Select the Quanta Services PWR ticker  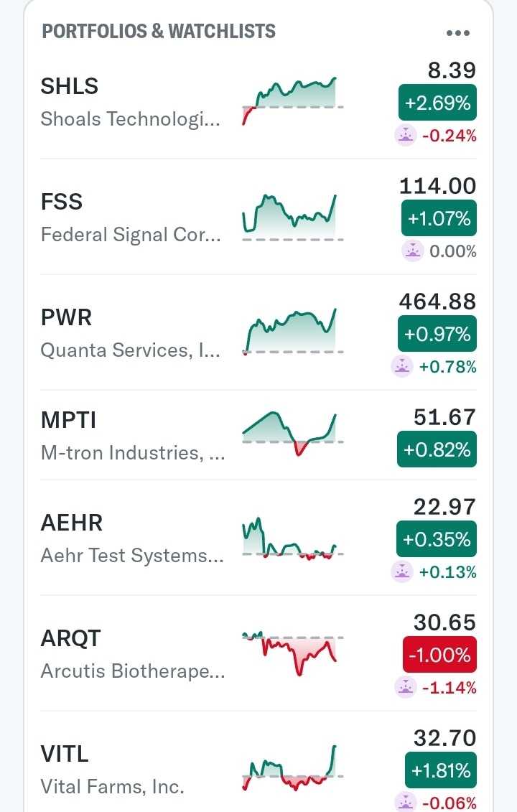tap(67, 317)
